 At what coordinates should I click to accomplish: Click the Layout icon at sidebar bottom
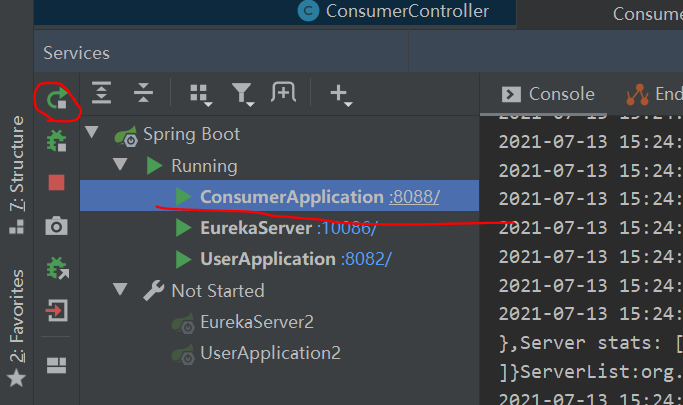(x=57, y=365)
